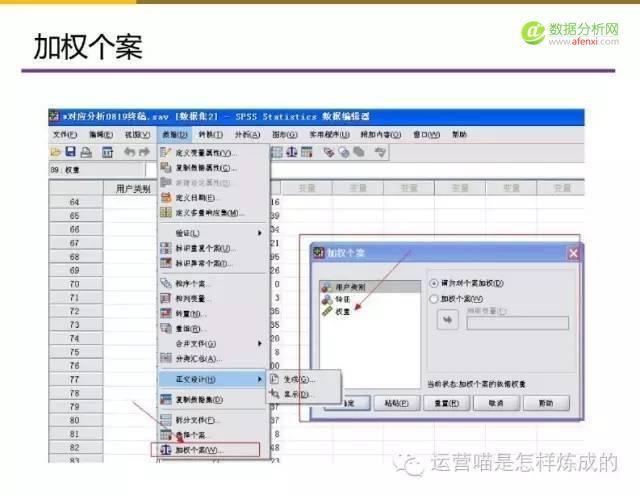Open the 编辑(E) menu
Screen dimensions: 640x495
[101, 134]
